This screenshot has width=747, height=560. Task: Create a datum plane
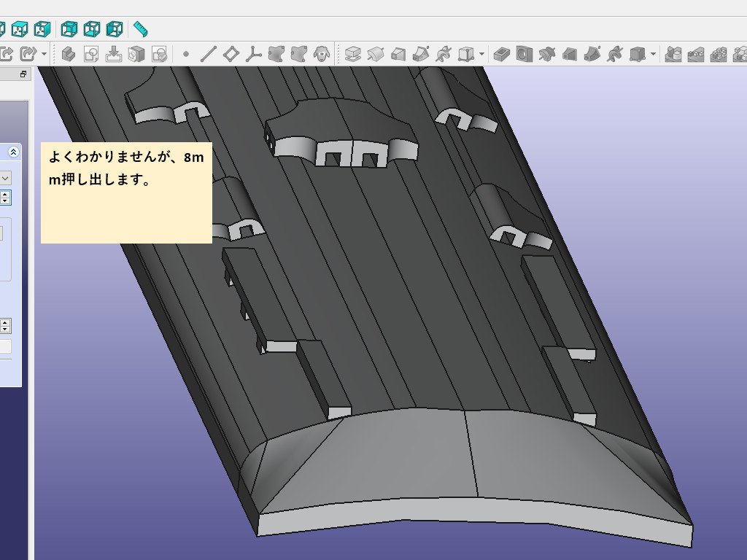point(231,54)
